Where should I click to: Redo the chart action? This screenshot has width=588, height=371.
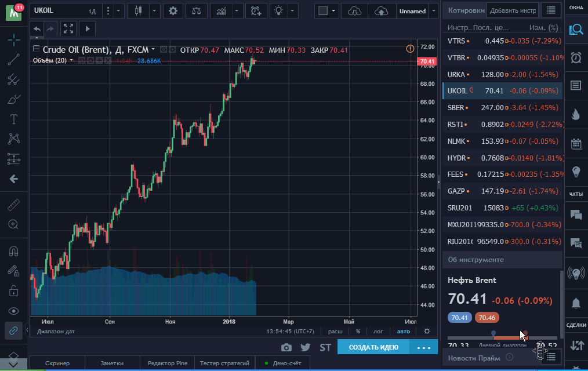click(x=50, y=29)
